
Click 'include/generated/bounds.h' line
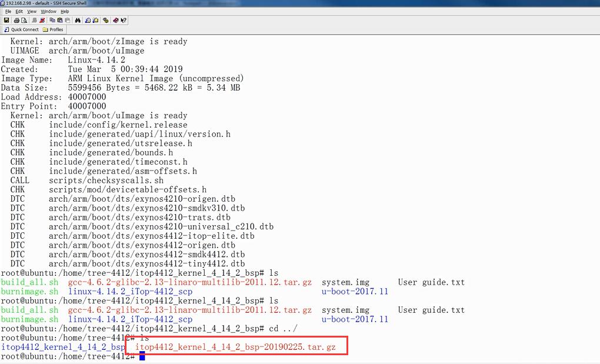[x=111, y=152]
